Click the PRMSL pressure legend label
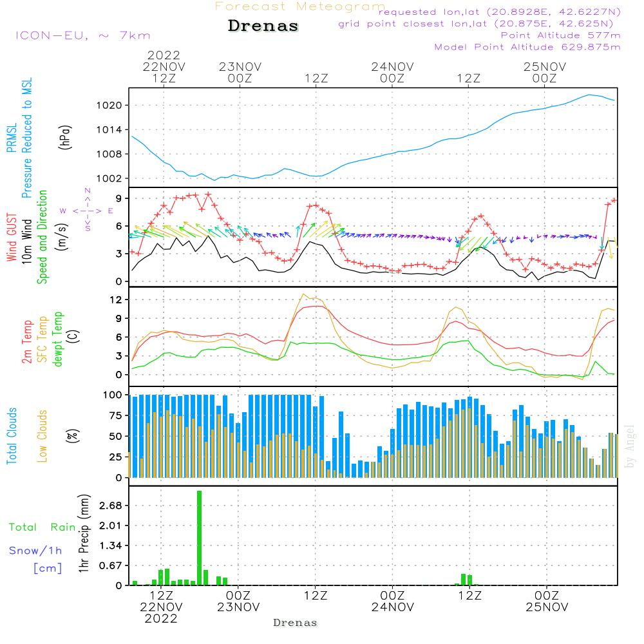The width and height of the screenshot is (644, 644). click(12, 138)
